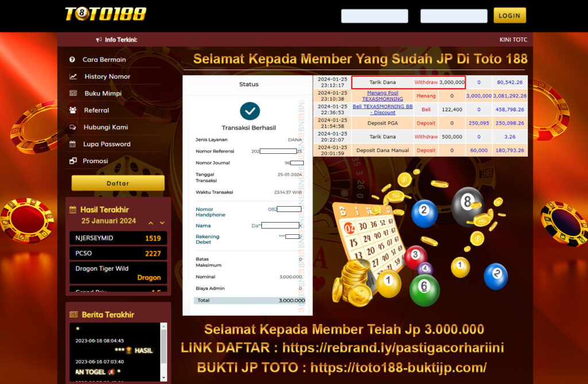This screenshot has width=588, height=384.
Task: Click the KINI TOTC ticker text
Action: pyautogui.click(x=513, y=40)
